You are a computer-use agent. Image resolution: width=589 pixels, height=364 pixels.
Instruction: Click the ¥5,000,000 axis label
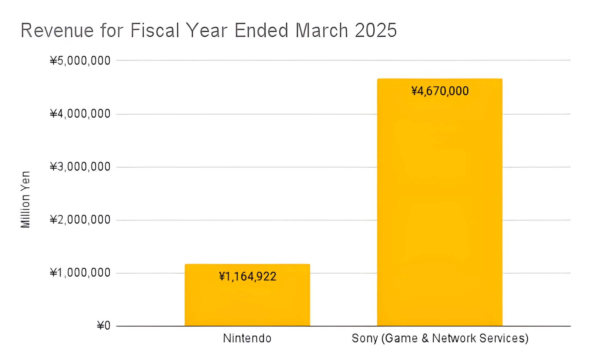80,61
